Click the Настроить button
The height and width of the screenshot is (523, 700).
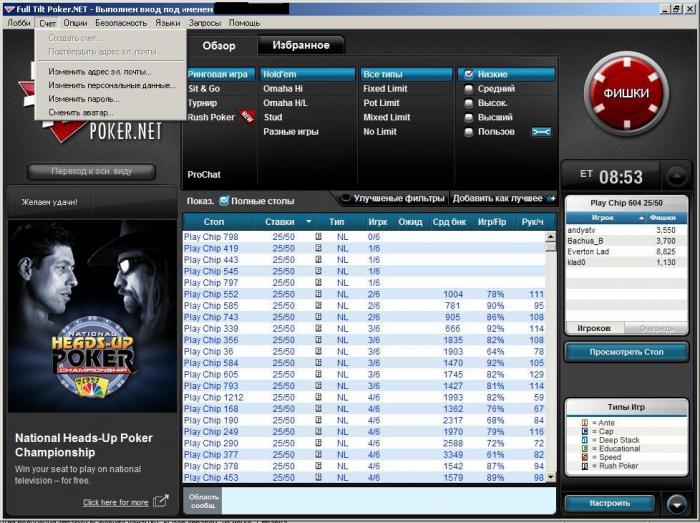[609, 503]
